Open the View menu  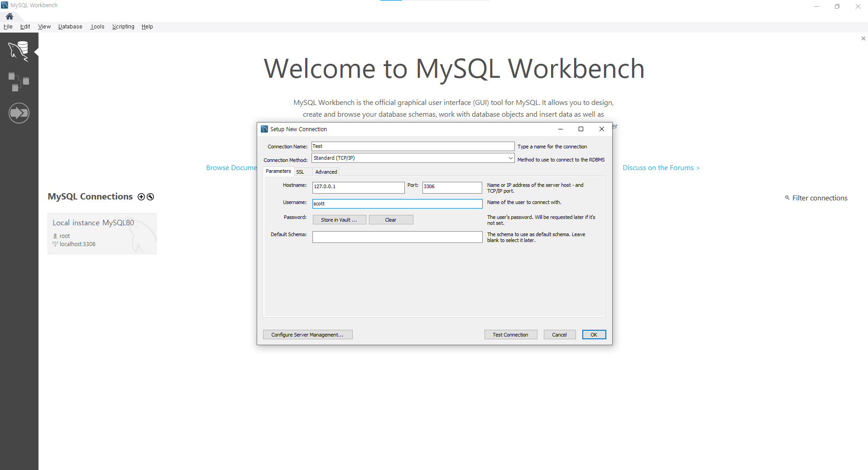click(44, 27)
